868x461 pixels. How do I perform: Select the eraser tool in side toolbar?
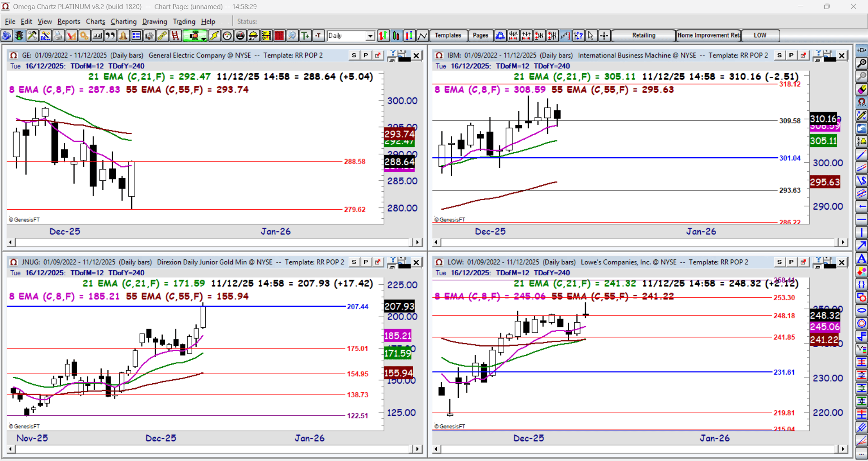click(x=862, y=89)
